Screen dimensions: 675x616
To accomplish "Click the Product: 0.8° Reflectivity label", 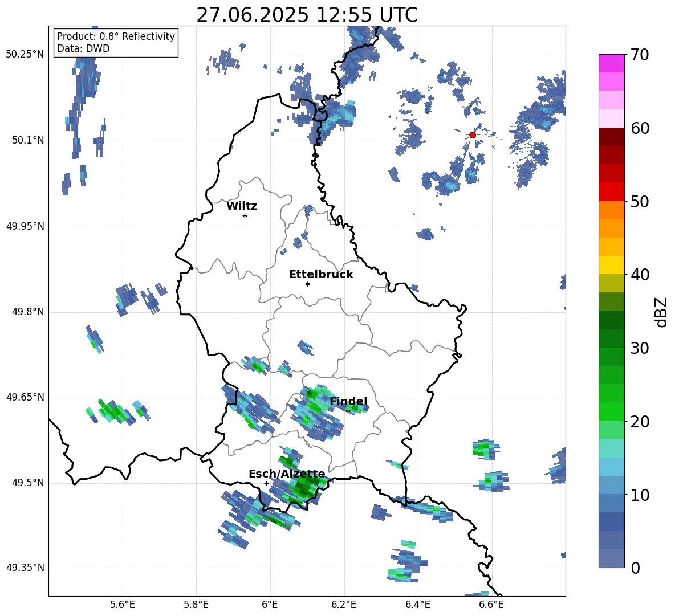I will 116,36.
